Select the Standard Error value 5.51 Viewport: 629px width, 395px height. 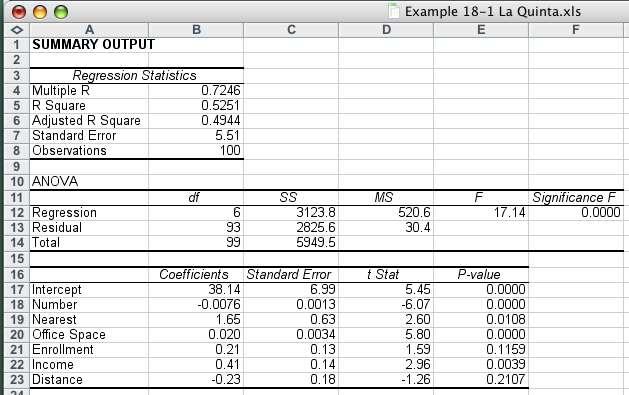coord(196,136)
